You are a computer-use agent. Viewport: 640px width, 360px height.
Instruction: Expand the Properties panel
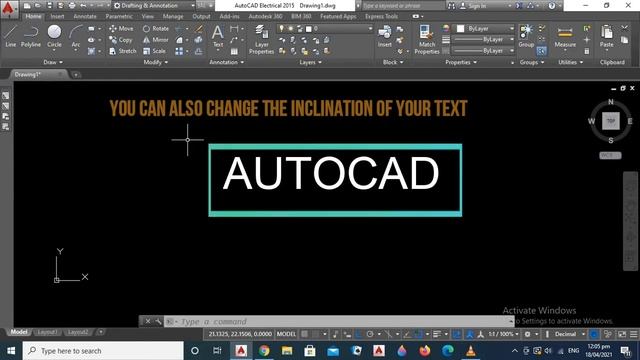461,62
